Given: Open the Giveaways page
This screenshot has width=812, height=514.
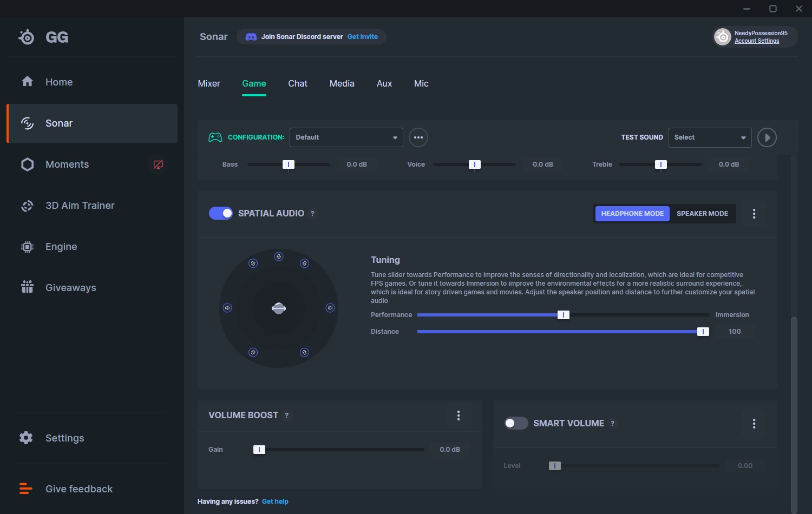Looking at the screenshot, I should pos(92,287).
